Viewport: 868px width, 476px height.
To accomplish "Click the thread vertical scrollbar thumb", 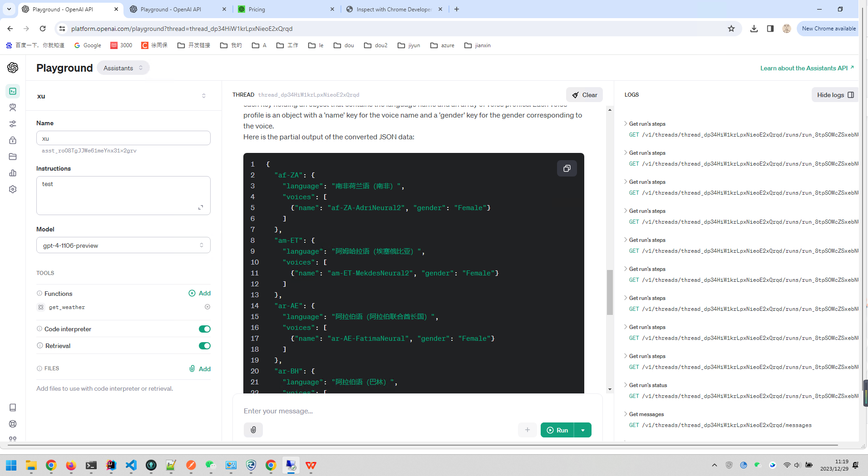I will (610, 292).
